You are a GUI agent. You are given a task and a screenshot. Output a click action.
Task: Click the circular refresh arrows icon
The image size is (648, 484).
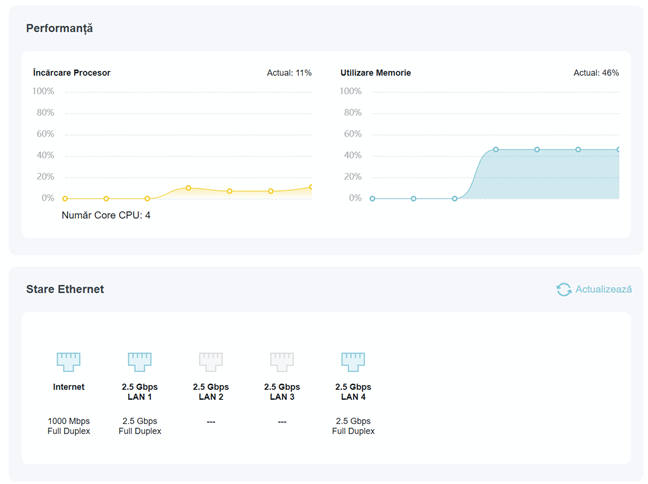564,289
